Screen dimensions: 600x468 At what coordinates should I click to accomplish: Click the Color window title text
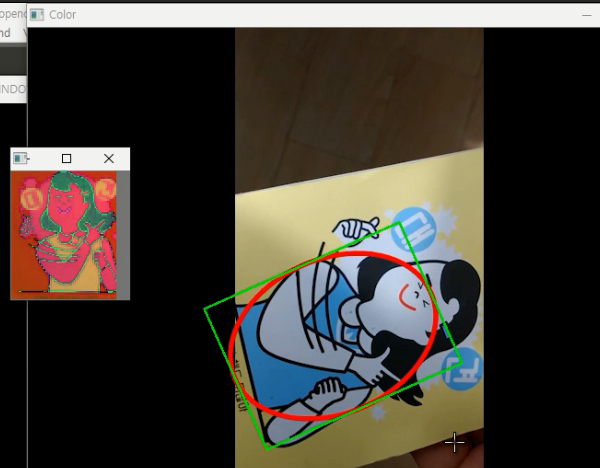62,15
